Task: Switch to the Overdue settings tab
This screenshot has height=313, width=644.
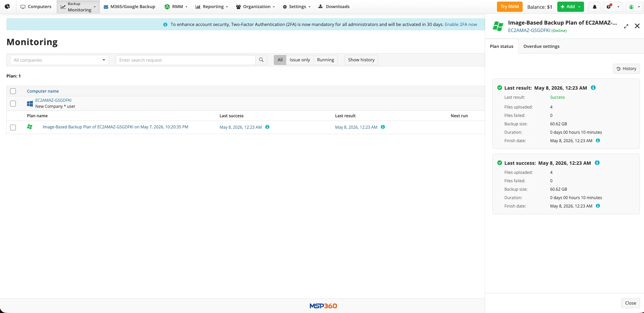Action: click(x=541, y=46)
